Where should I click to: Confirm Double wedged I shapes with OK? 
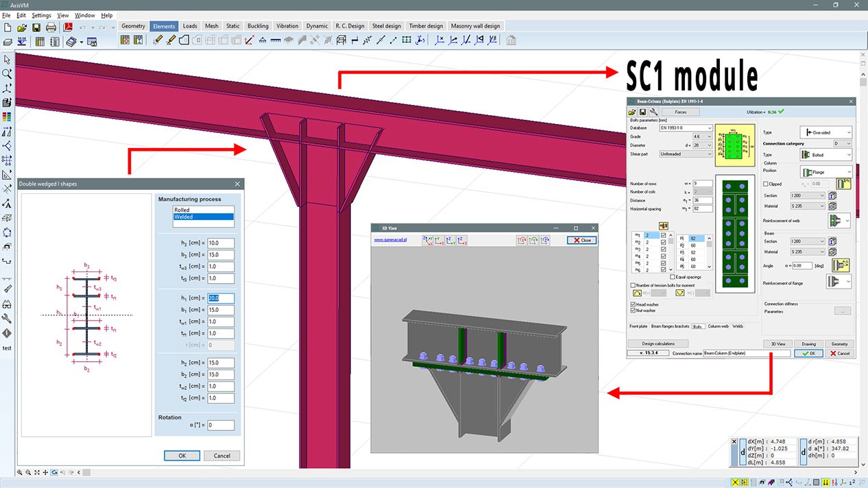pos(182,455)
